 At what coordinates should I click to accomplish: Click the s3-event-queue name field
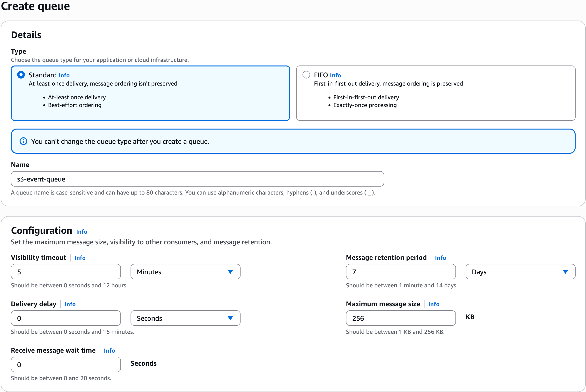[x=197, y=179]
